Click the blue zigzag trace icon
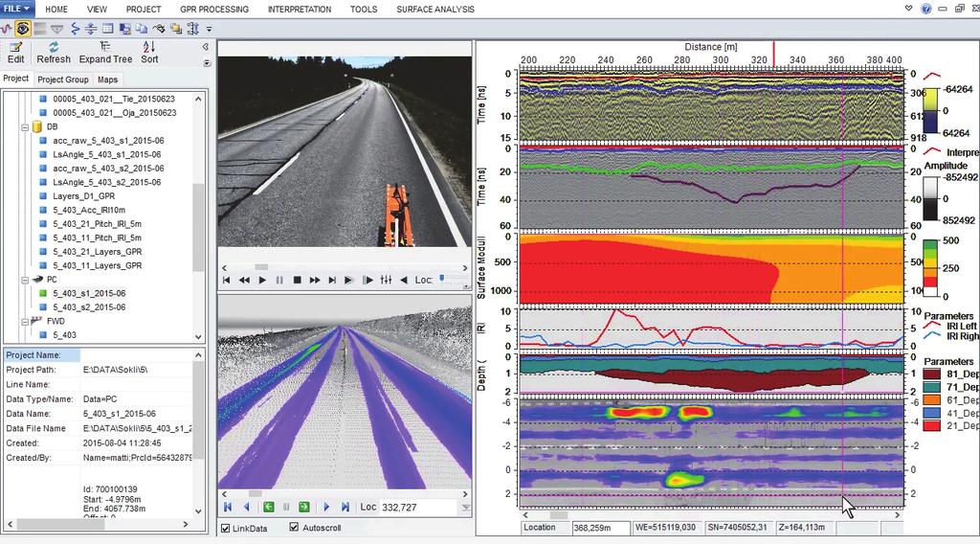The height and width of the screenshot is (544, 980). tap(75, 29)
